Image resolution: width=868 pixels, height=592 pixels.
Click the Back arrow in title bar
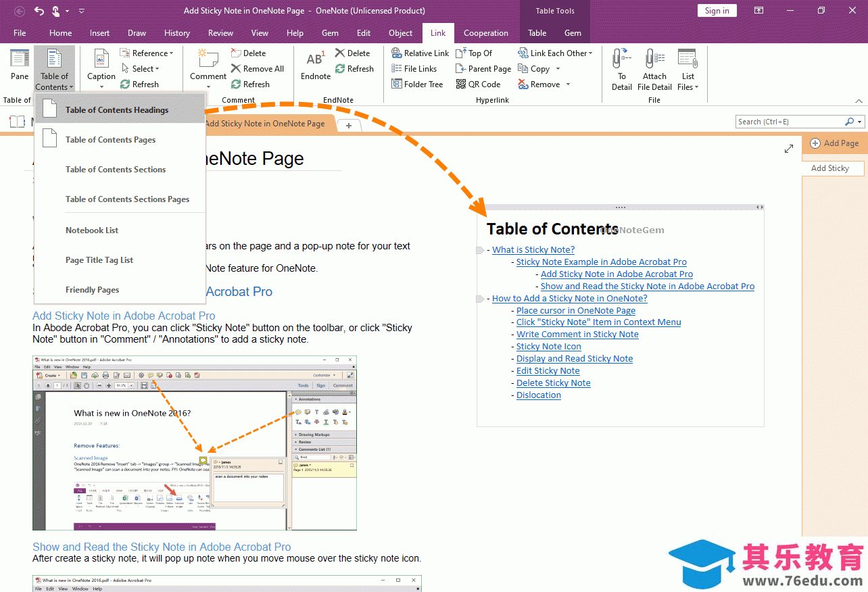[19, 11]
